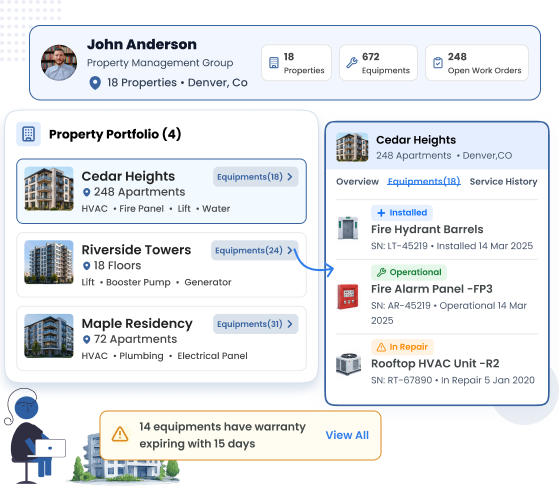Click the Operational status badge
The width and height of the screenshot is (559, 489).
[x=409, y=273]
